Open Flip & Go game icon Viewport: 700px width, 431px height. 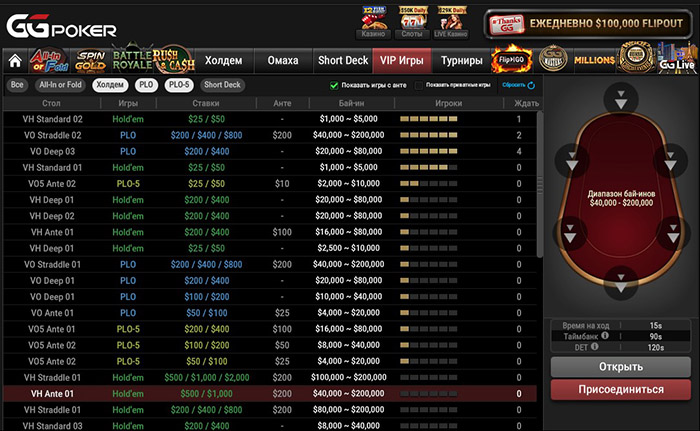click(x=509, y=61)
